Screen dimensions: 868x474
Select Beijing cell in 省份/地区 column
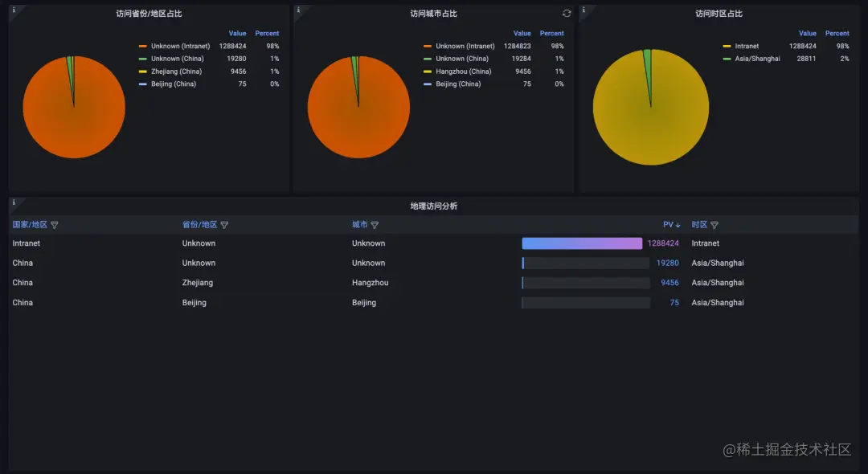[194, 303]
